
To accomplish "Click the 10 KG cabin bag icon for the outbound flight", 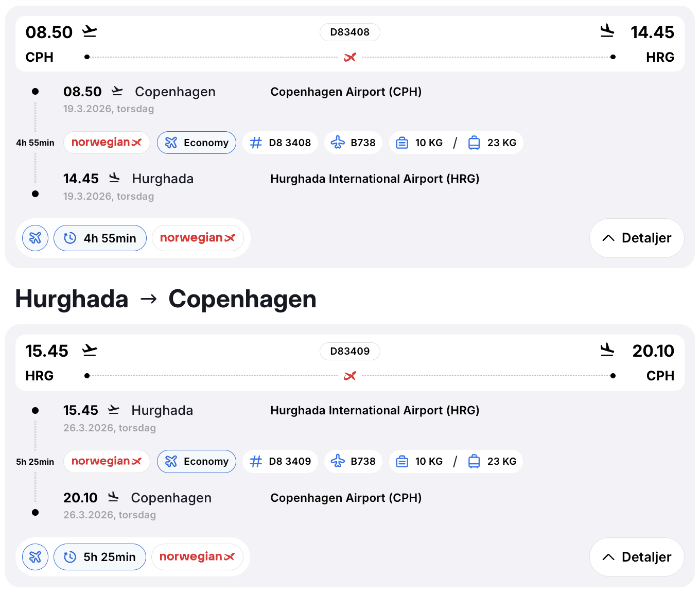I will coord(402,143).
